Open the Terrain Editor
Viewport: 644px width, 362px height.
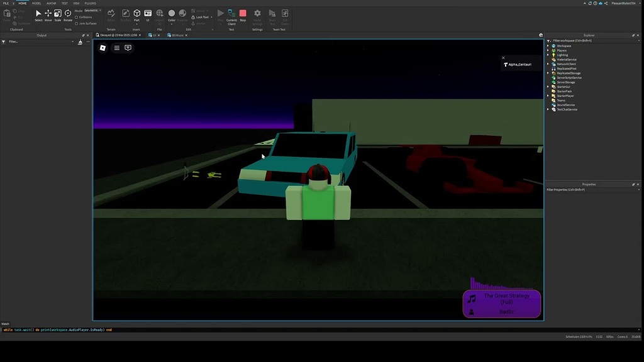pos(111,17)
